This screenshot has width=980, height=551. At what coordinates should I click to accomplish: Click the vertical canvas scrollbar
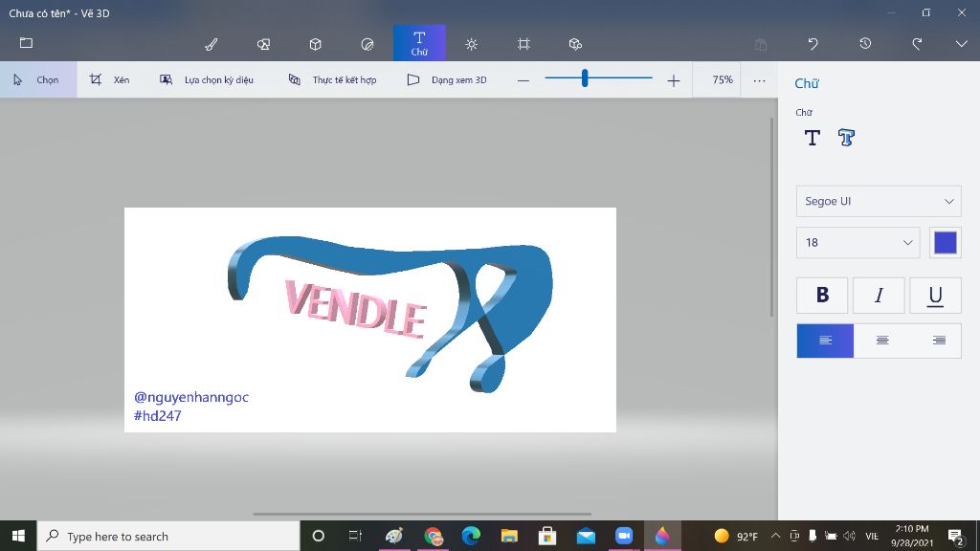[x=771, y=216]
